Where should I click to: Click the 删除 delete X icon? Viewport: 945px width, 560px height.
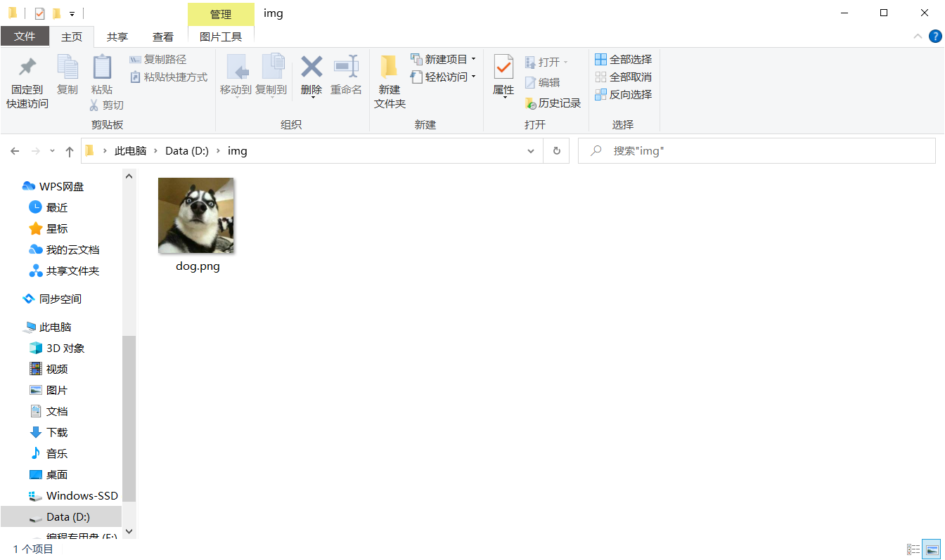(x=311, y=67)
